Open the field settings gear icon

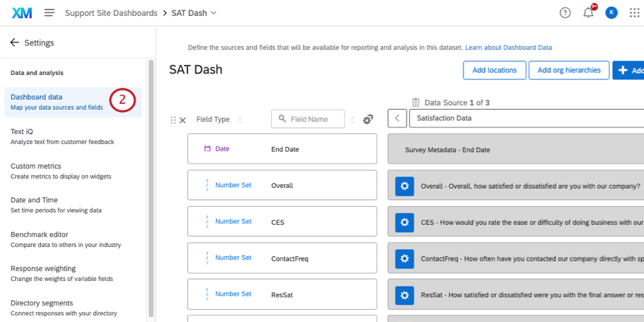point(368,119)
